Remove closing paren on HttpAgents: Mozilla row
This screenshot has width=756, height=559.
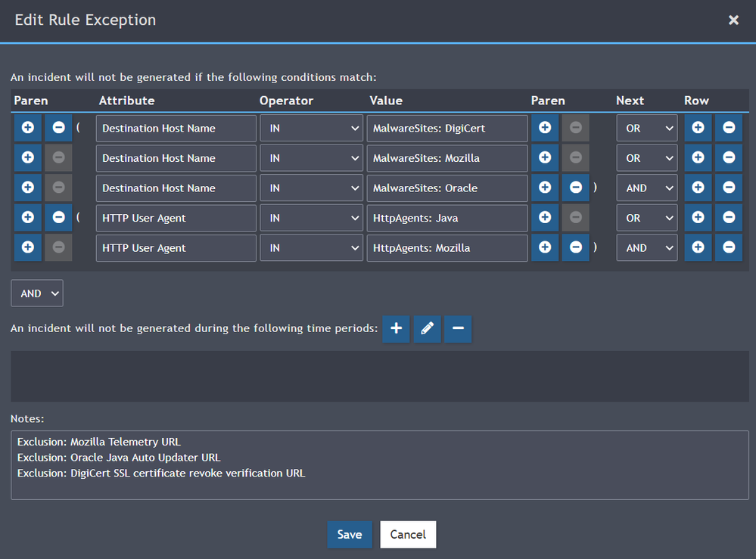[x=575, y=248]
